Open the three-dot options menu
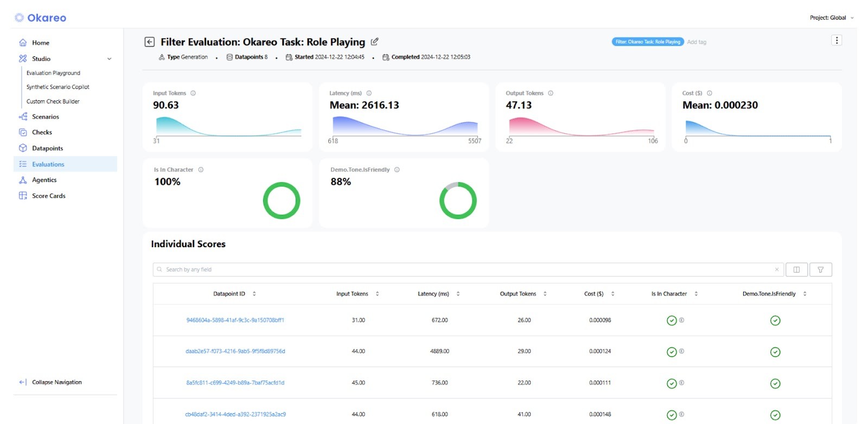Image resolution: width=868 pixels, height=424 pixels. point(837,40)
